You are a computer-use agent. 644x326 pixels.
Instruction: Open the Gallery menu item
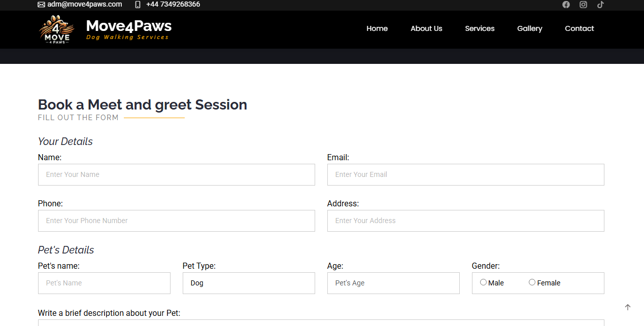coord(529,28)
